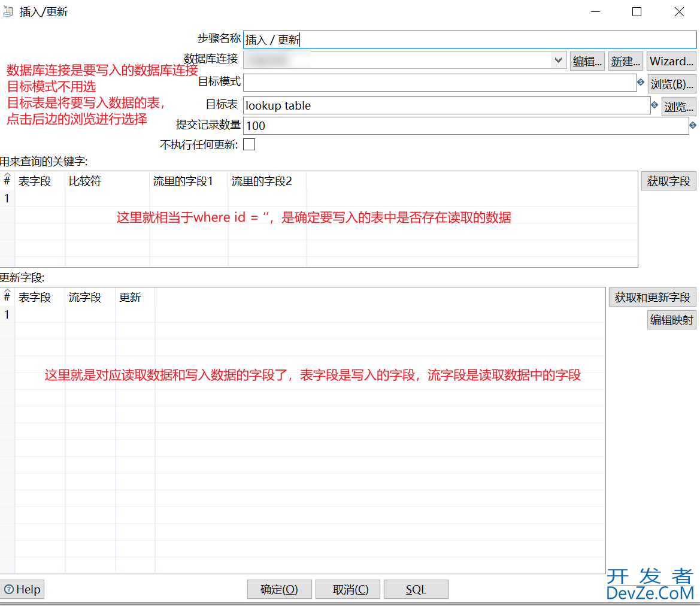Click the 更新 column header
Viewport: 700px width, 606px height.
[135, 297]
